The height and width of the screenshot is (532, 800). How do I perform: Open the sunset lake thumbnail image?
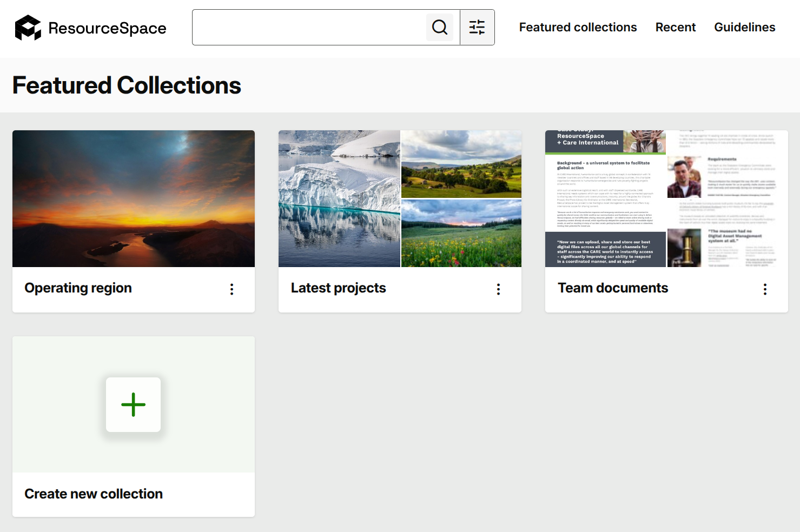[x=134, y=198]
